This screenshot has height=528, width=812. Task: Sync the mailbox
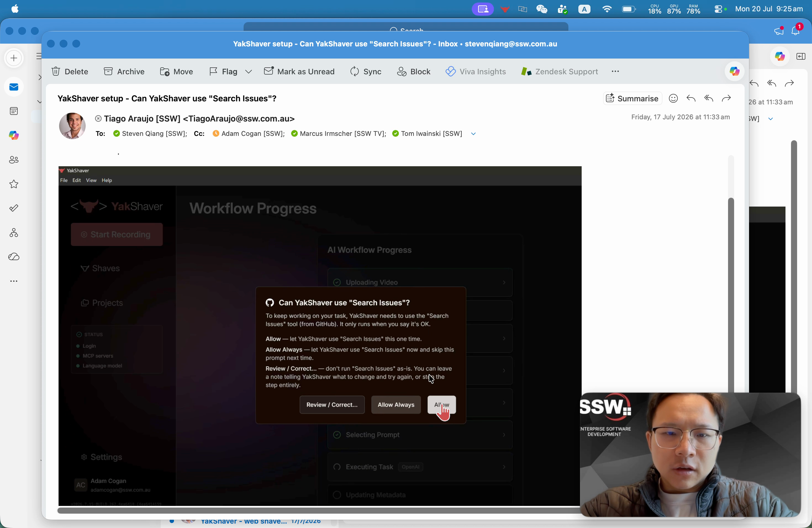pos(366,72)
